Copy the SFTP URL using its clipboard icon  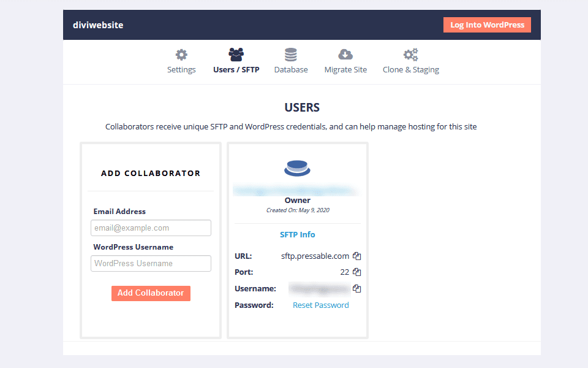coord(357,256)
